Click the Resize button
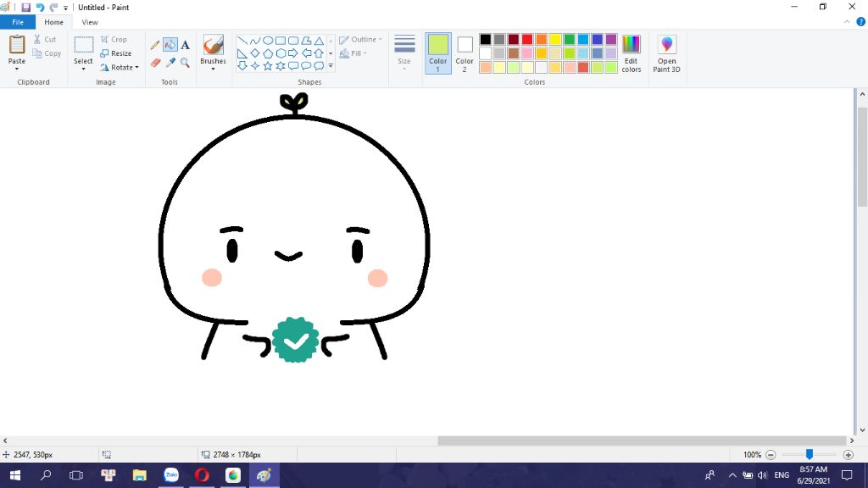The width and height of the screenshot is (868, 488). [x=115, y=53]
